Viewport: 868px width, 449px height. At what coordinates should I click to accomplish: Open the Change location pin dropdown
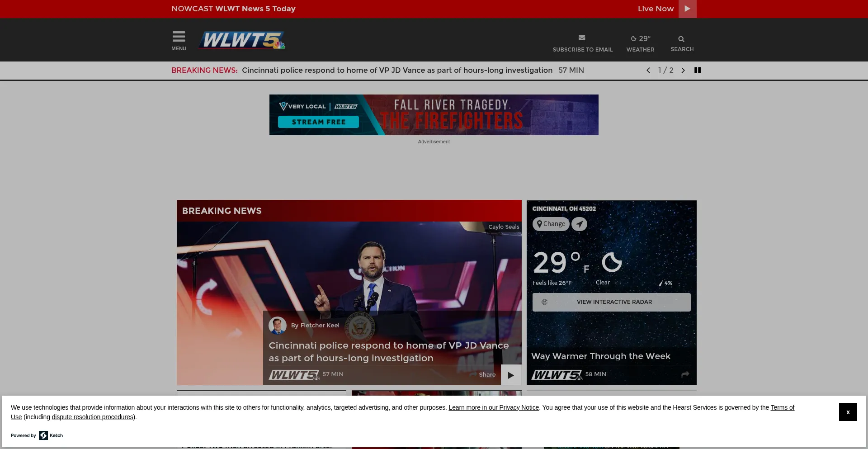pyautogui.click(x=551, y=224)
